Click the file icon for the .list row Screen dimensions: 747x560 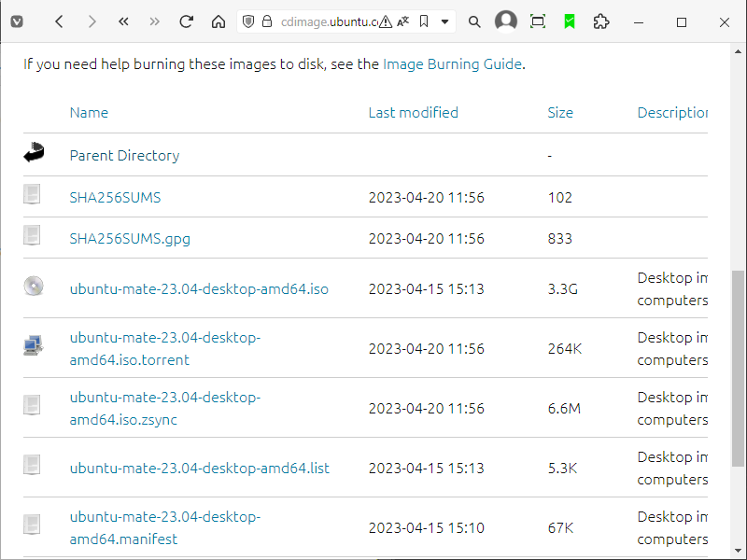pyautogui.click(x=32, y=465)
